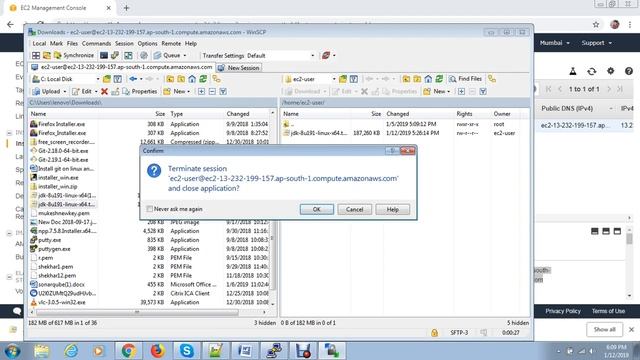Open the Privacy Policy link

(x=562, y=311)
